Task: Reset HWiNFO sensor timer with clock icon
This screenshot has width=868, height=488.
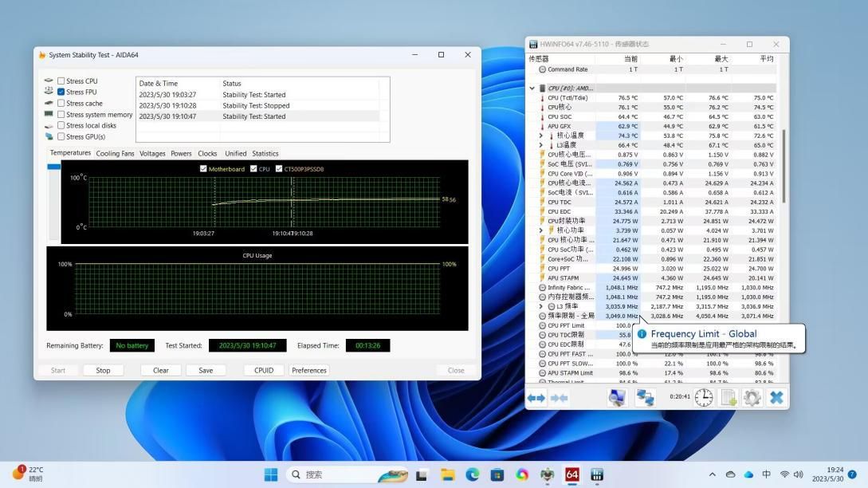Action: point(703,397)
